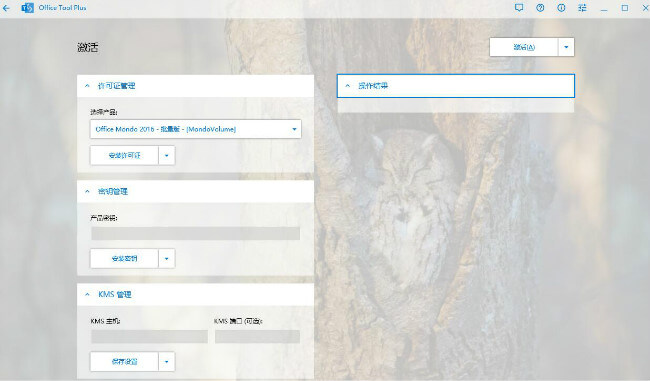Collapse the 操作结果 panel header
This screenshot has width=650, height=381.
[x=456, y=86]
